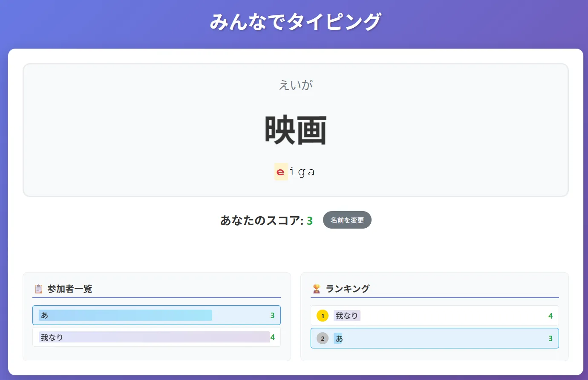Click the 参加者一覧 section heading

[x=70, y=289]
